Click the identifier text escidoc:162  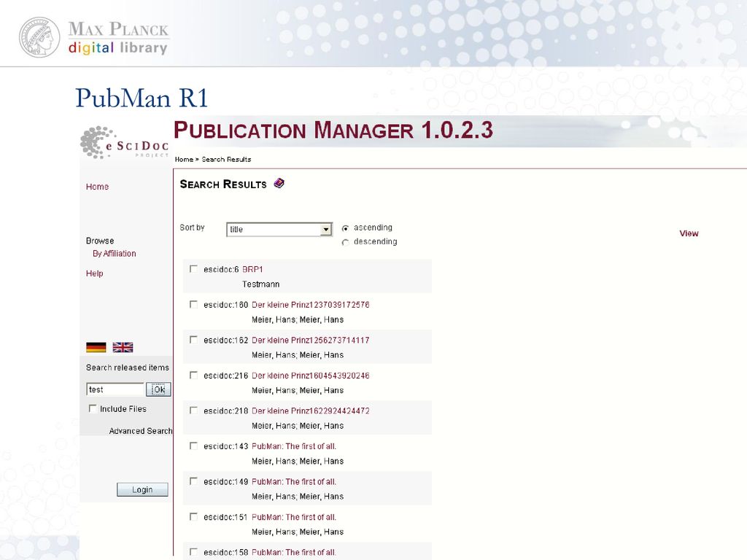click(226, 340)
